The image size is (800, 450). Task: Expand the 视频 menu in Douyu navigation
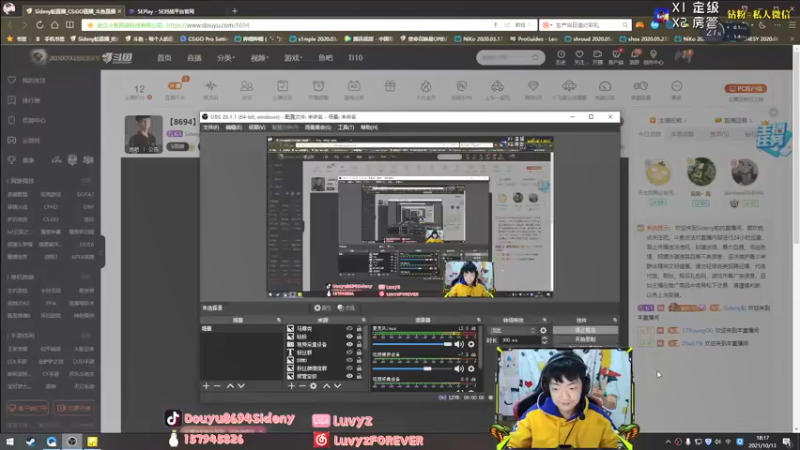259,58
